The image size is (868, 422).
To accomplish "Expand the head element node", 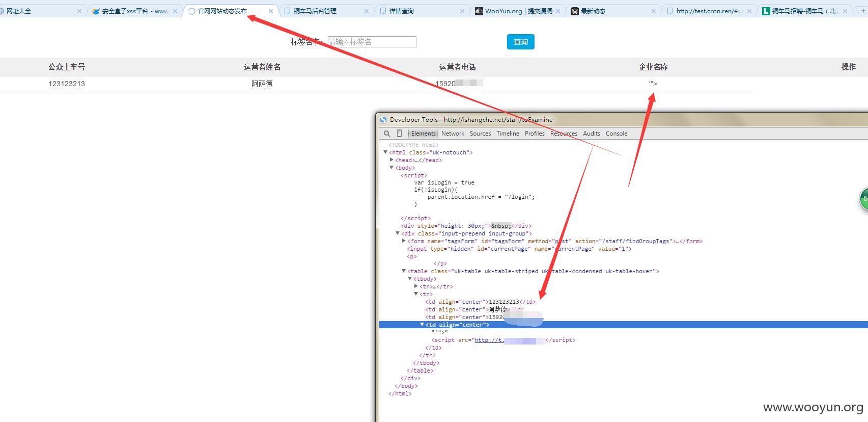I will (x=391, y=160).
